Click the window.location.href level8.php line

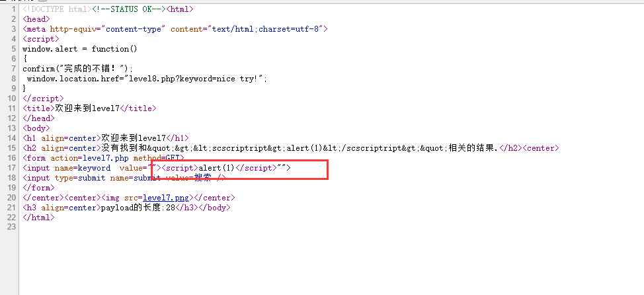147,79
